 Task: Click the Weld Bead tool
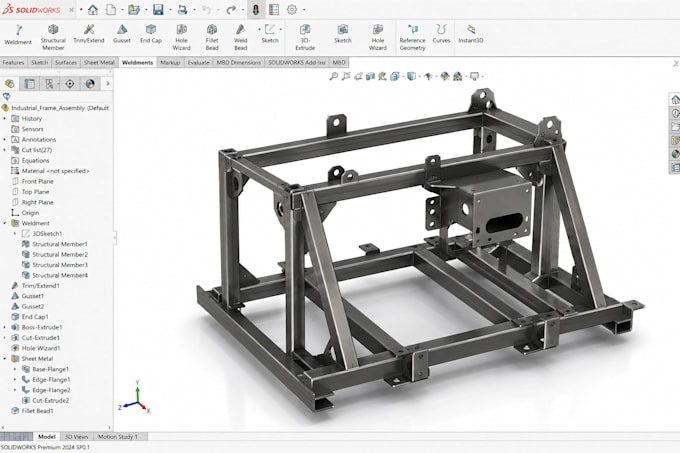pyautogui.click(x=240, y=37)
